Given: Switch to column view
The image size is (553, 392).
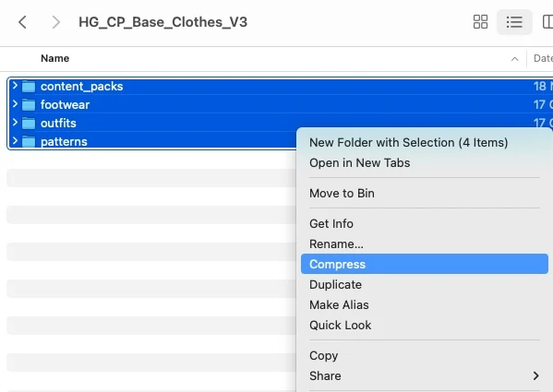Looking at the screenshot, I should click(x=547, y=22).
